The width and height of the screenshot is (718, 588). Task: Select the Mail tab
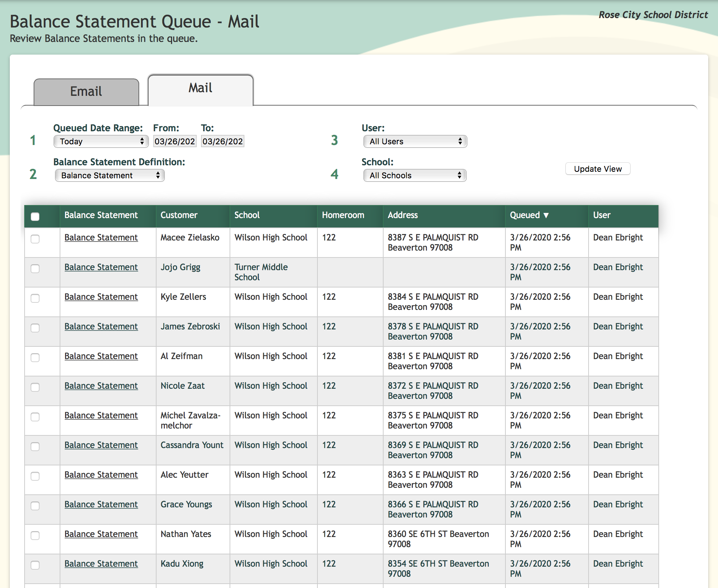click(200, 89)
